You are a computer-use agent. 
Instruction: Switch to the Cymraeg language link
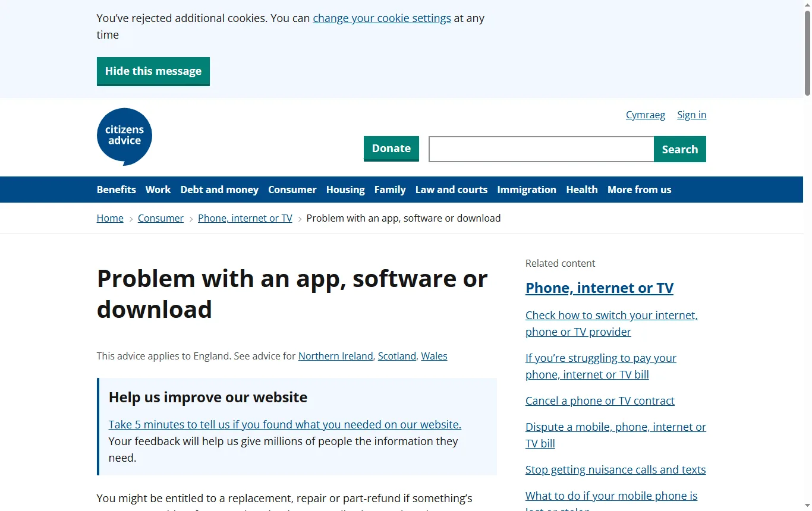[646, 115]
